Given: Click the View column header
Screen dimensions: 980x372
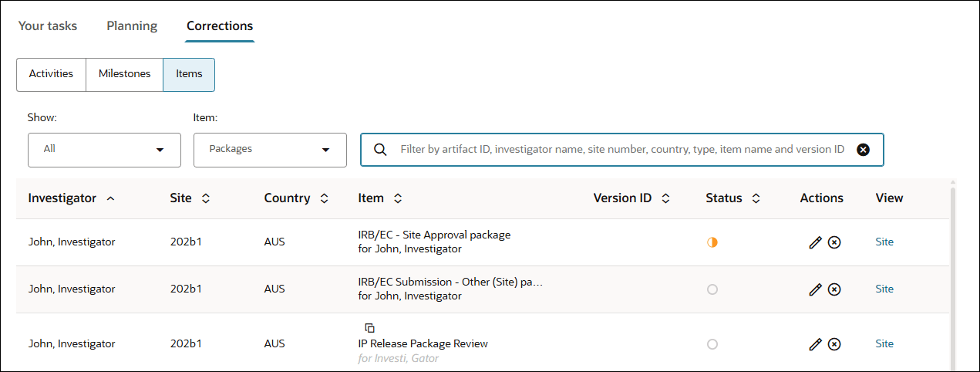Looking at the screenshot, I should click(889, 198).
